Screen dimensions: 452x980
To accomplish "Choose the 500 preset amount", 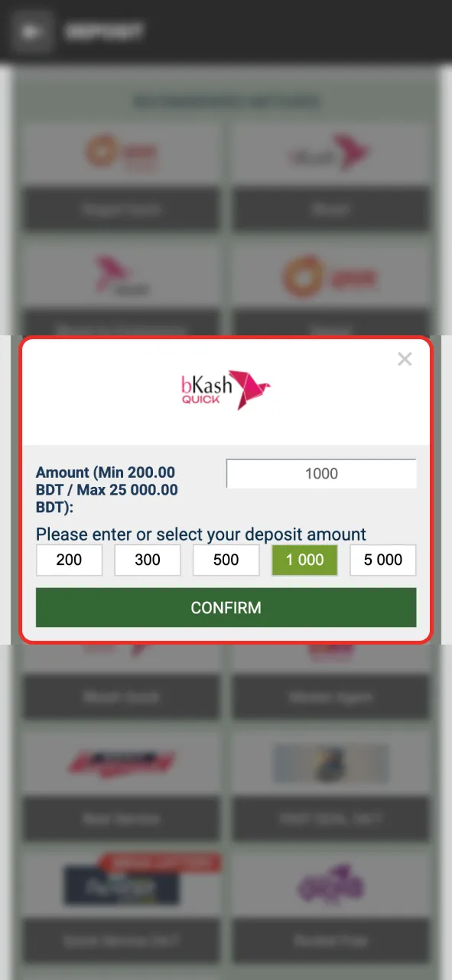I will tap(226, 560).
